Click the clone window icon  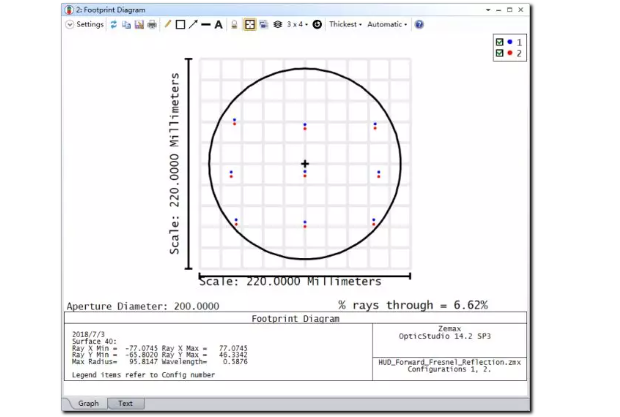(x=264, y=25)
